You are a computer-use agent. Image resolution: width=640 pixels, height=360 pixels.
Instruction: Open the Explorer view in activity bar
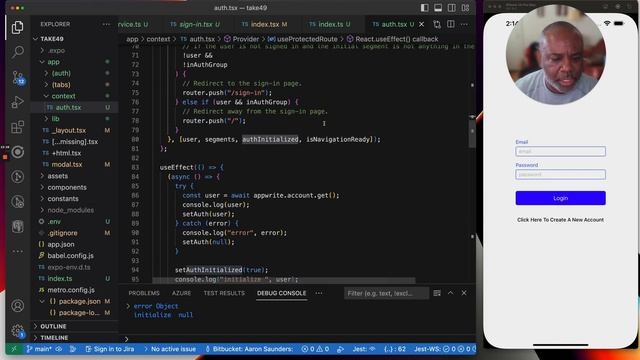[18, 27]
